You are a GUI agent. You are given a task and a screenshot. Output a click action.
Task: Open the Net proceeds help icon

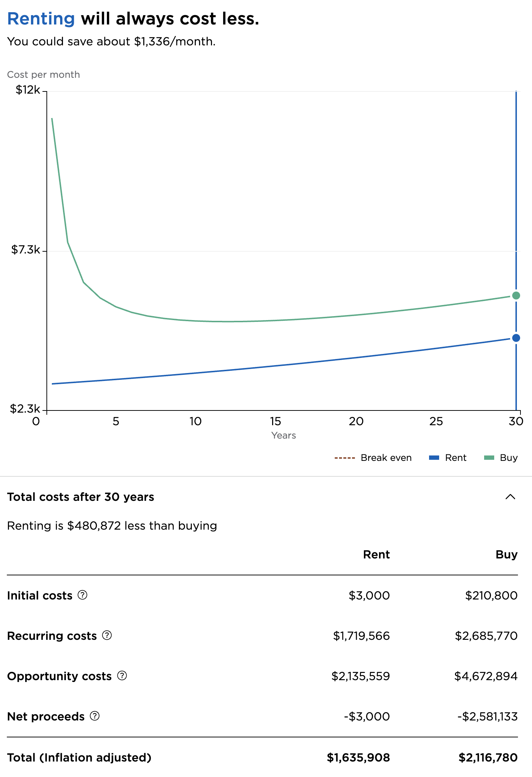coord(95,716)
